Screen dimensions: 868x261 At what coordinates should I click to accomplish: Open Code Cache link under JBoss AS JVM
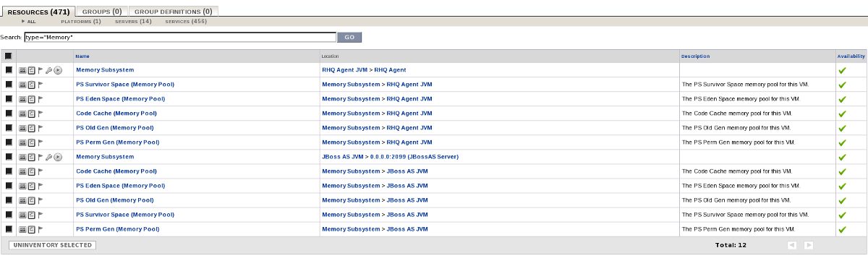(x=116, y=171)
